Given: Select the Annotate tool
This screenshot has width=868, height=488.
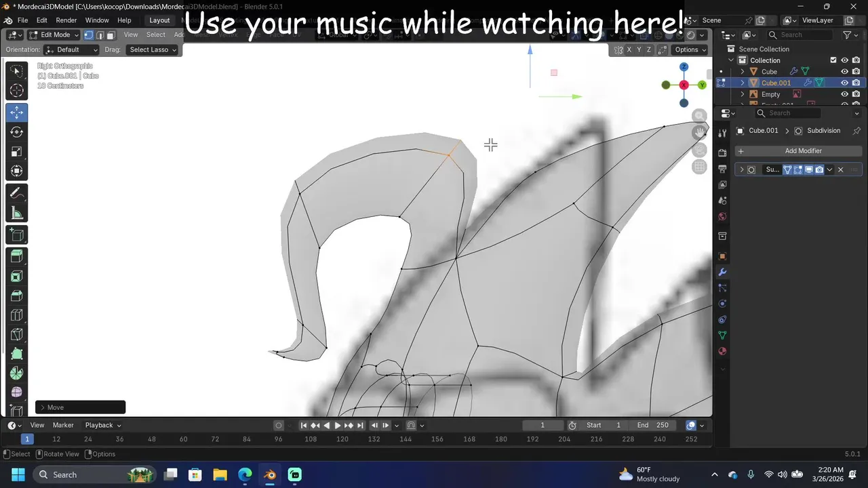Looking at the screenshot, I should point(17,193).
